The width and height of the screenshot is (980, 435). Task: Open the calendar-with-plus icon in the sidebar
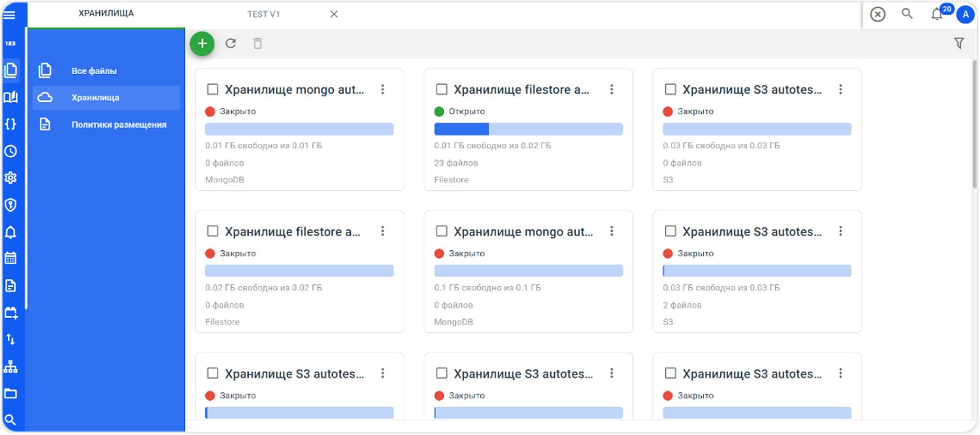pyautogui.click(x=10, y=313)
